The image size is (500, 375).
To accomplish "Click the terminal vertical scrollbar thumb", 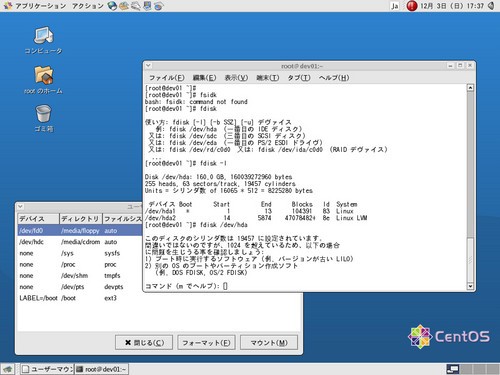I will pos(470,260).
